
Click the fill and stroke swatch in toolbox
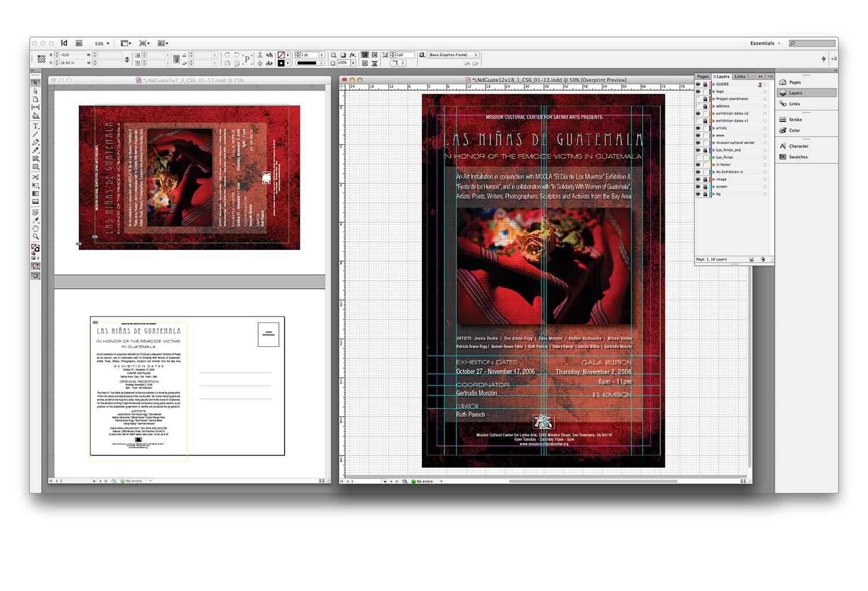[35, 248]
